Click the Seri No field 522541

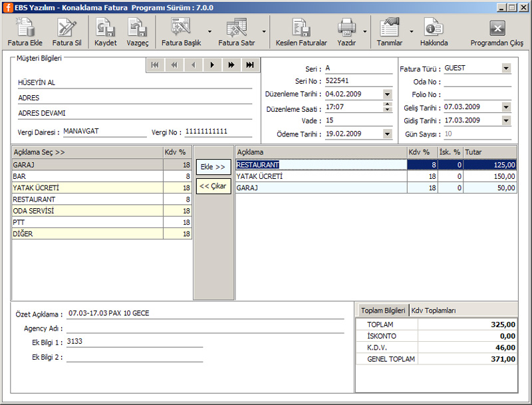(358, 81)
